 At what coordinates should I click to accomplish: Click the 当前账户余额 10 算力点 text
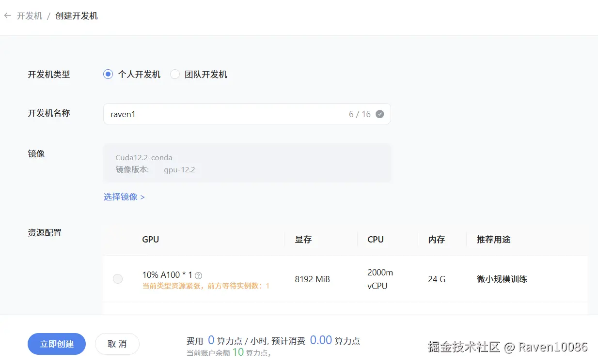229,353
